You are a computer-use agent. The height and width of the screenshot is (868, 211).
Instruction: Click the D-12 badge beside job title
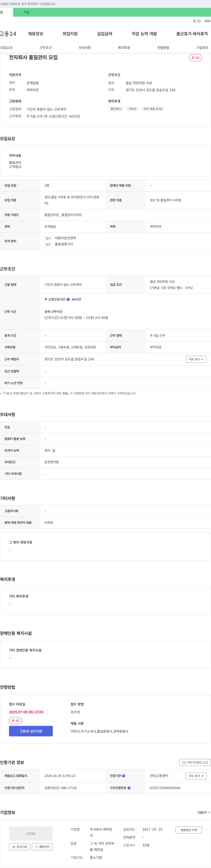pyautogui.click(x=195, y=58)
